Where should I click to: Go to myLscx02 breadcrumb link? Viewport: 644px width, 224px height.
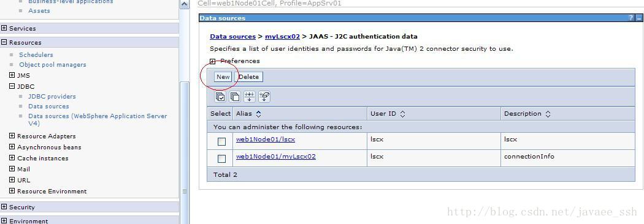click(x=282, y=37)
